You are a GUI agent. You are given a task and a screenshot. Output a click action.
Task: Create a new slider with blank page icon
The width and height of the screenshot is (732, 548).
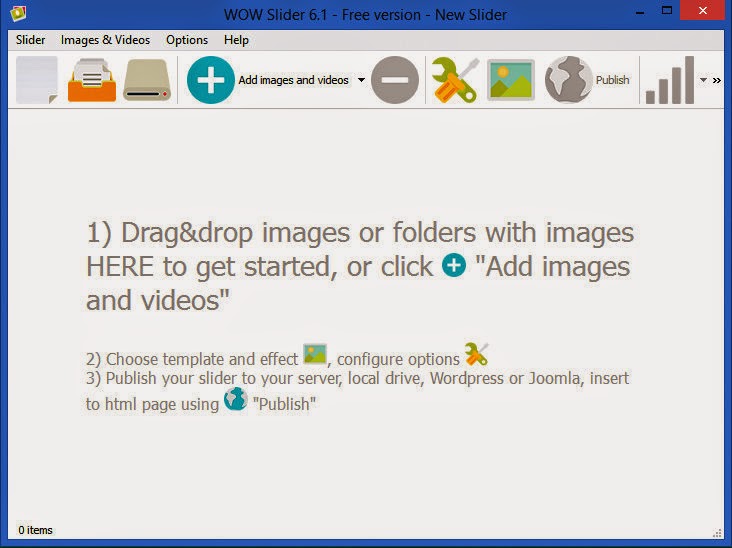(x=37, y=80)
